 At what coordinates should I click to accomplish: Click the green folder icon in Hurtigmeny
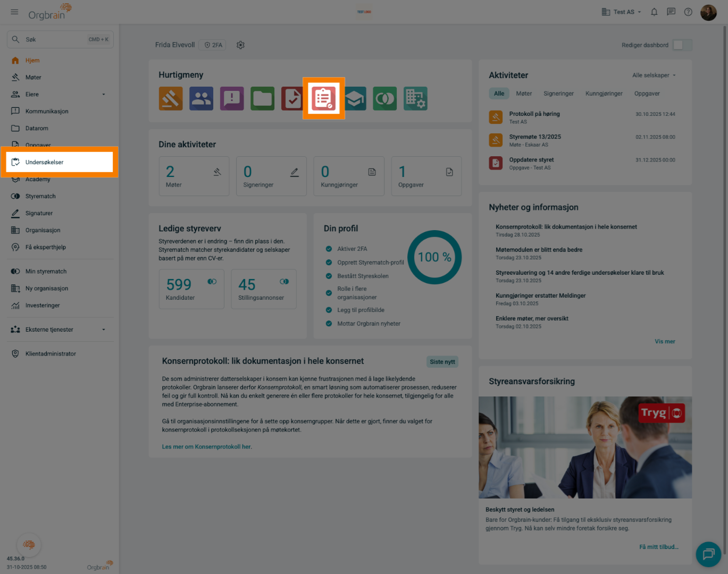click(x=263, y=98)
